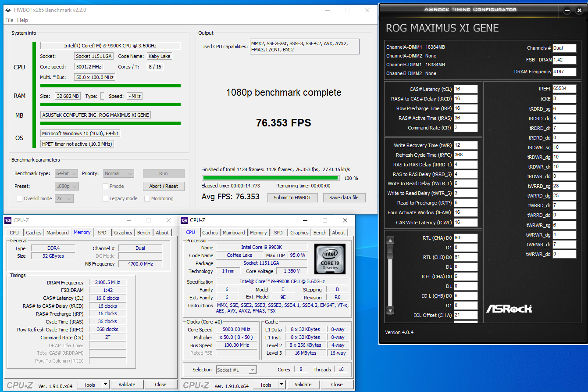This screenshot has width=588, height=392.
Task: Click the 76.353 FPS result text
Action: pyautogui.click(x=284, y=123)
